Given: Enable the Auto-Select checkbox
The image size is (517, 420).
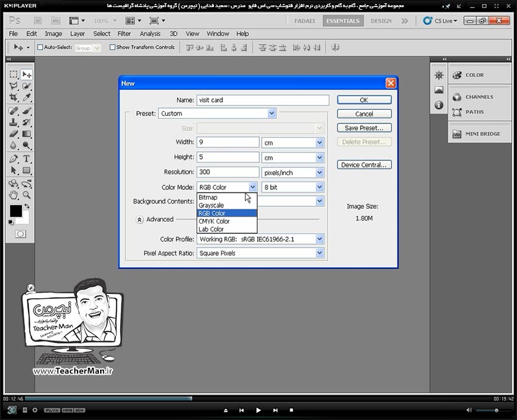Looking at the screenshot, I should 40,47.
